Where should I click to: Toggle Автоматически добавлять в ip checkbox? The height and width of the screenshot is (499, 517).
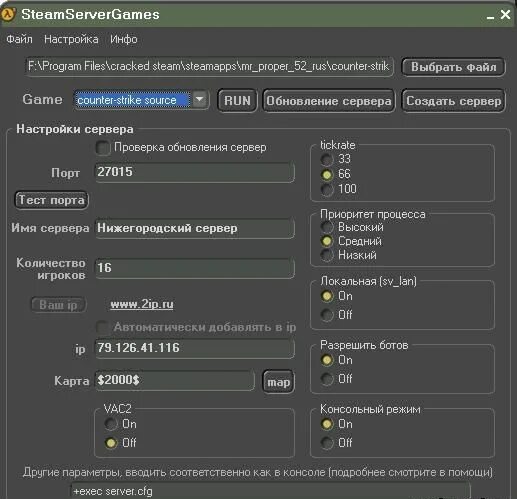click(103, 327)
